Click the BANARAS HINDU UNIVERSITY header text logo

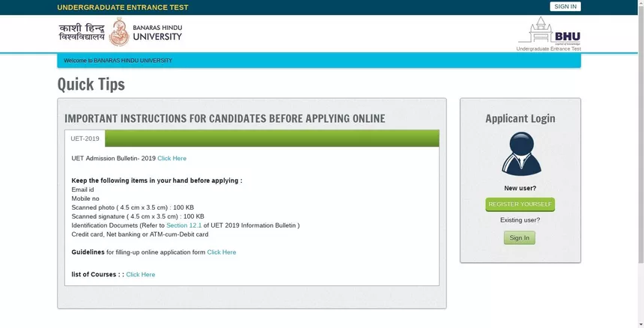click(157, 33)
